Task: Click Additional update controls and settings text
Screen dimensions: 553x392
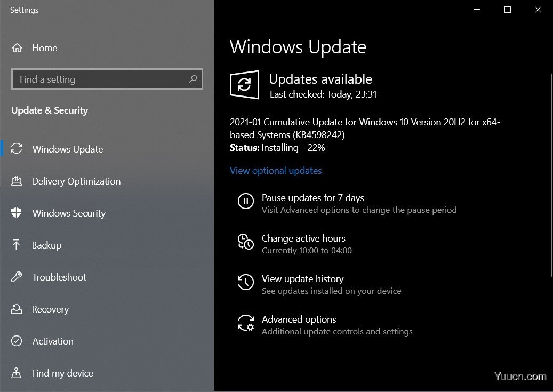Action: coord(337,332)
